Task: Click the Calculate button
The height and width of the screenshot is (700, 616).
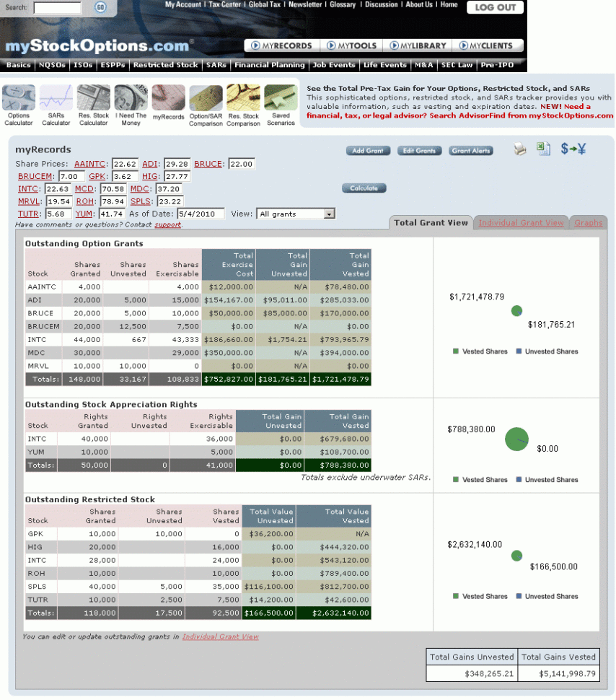Action: (364, 188)
